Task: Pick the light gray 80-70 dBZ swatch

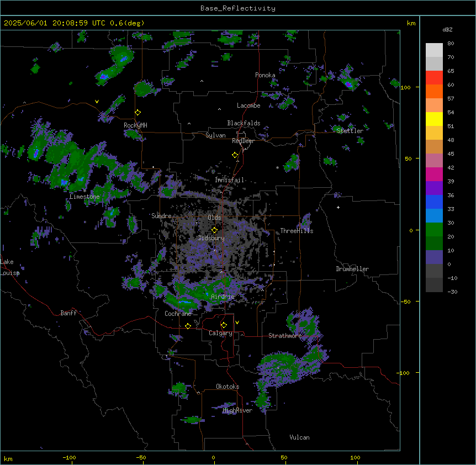Action: pyautogui.click(x=434, y=50)
